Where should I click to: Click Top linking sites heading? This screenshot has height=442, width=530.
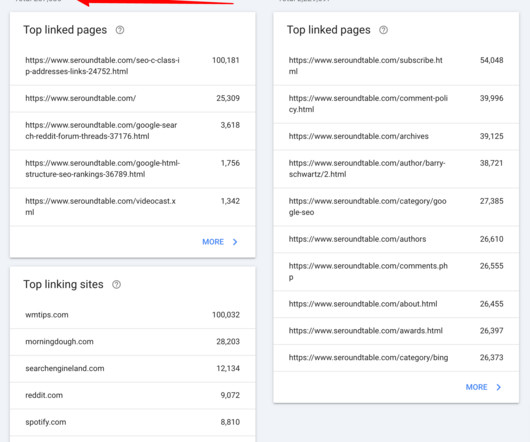pos(63,285)
